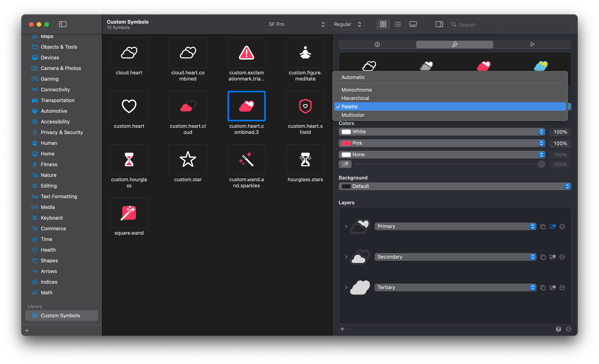Duplicate the Primary layer using copy icon

543,226
